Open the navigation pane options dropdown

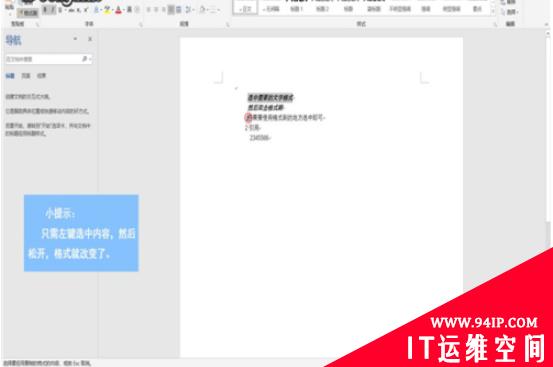(75, 39)
